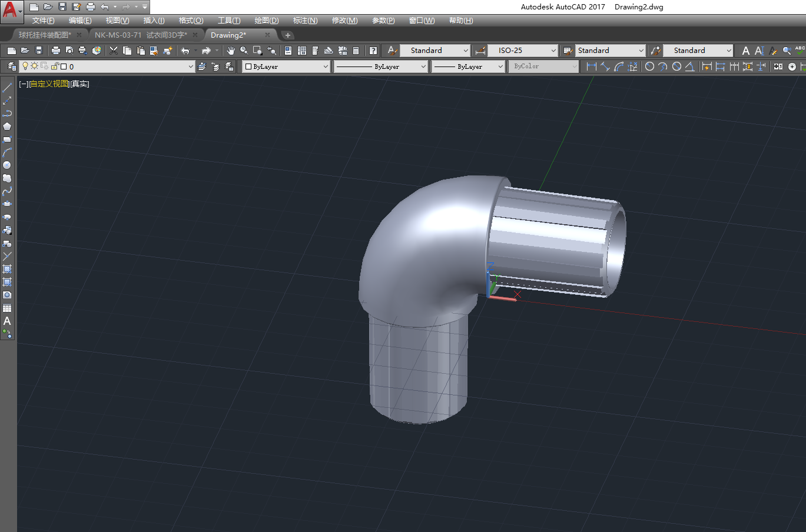Click the Radius Dimension tool icon
806x532 pixels.
(x=649, y=66)
